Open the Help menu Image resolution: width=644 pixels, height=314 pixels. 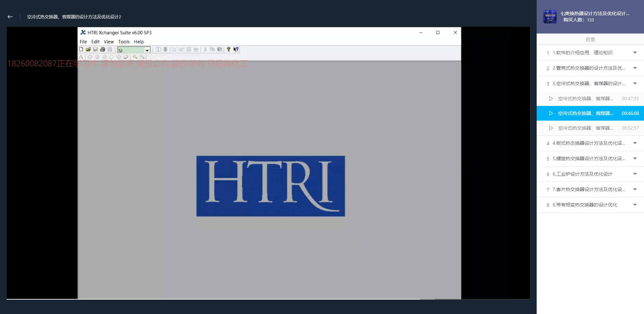coord(139,42)
